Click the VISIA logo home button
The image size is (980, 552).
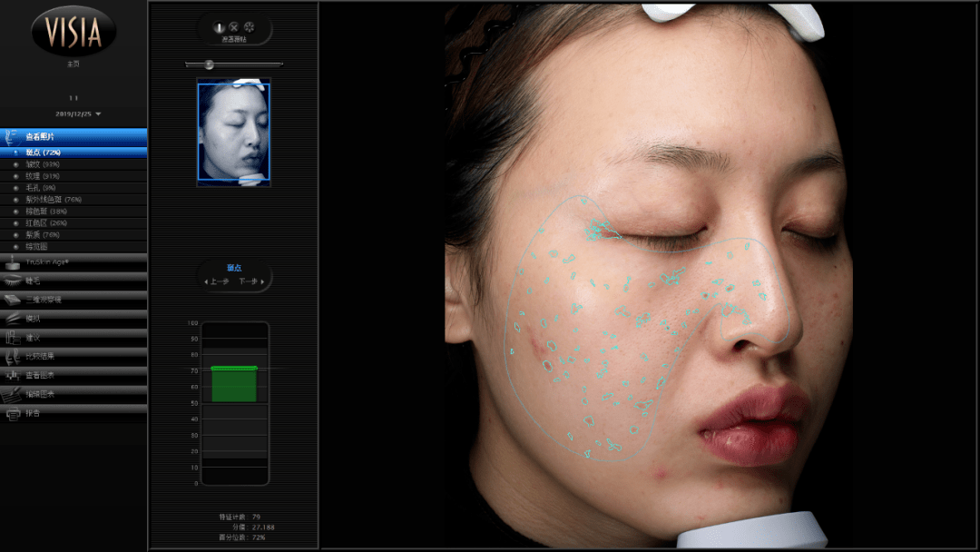73,30
